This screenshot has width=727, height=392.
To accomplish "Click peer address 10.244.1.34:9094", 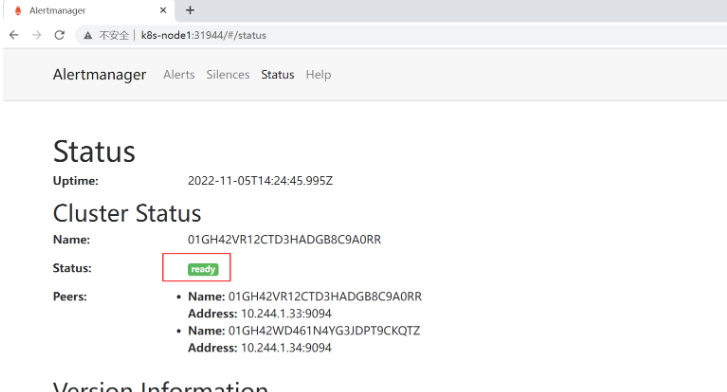I will point(286,348).
